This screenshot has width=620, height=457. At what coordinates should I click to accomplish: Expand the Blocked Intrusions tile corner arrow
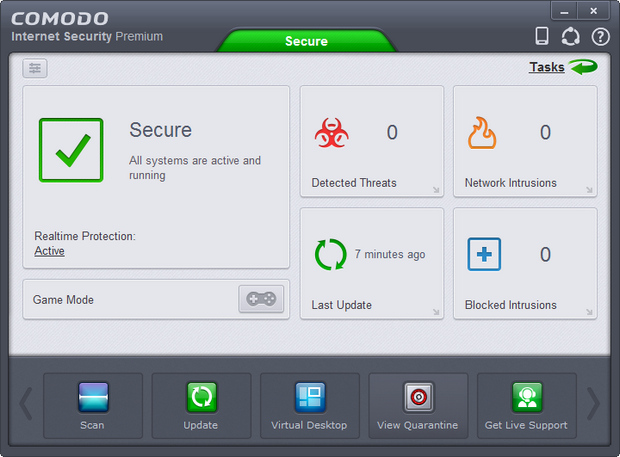point(589,312)
